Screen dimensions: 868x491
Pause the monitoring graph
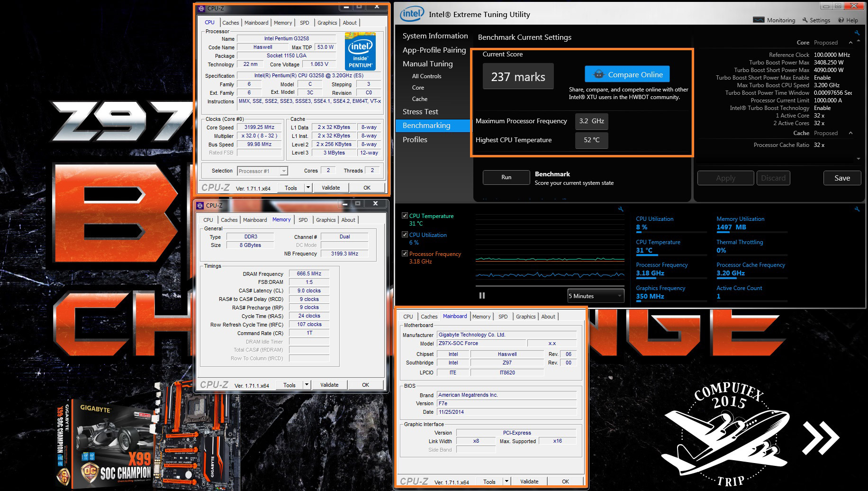click(x=482, y=295)
